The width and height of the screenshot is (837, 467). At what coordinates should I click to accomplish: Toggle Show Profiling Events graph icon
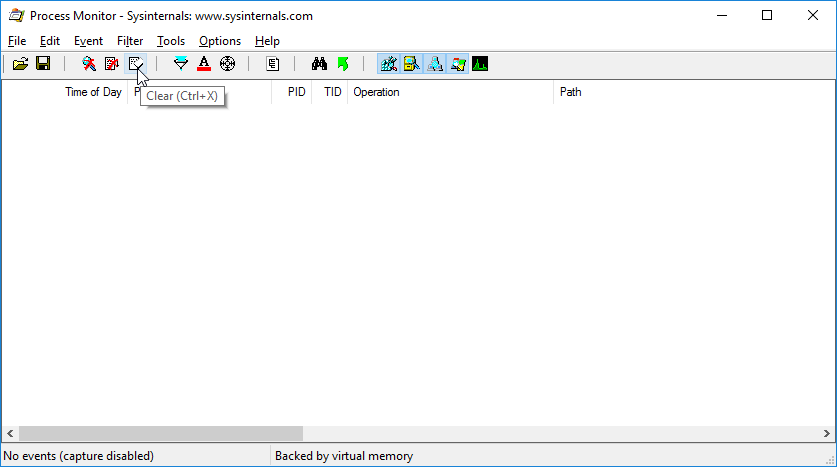click(x=480, y=64)
